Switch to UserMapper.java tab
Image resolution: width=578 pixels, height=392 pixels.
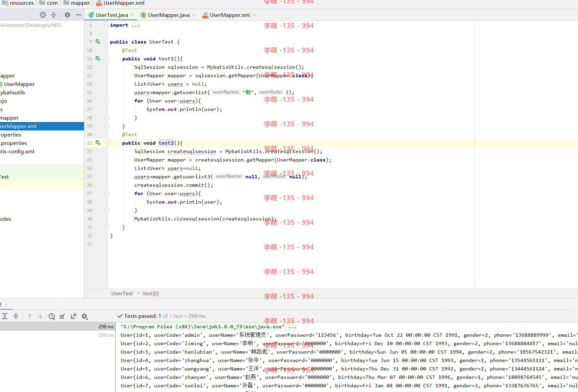tap(169, 15)
